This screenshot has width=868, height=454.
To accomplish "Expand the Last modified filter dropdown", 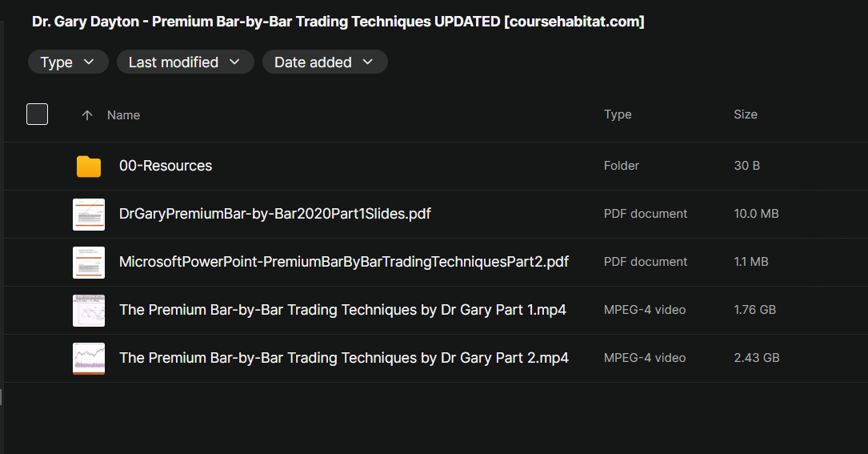I will (x=185, y=62).
